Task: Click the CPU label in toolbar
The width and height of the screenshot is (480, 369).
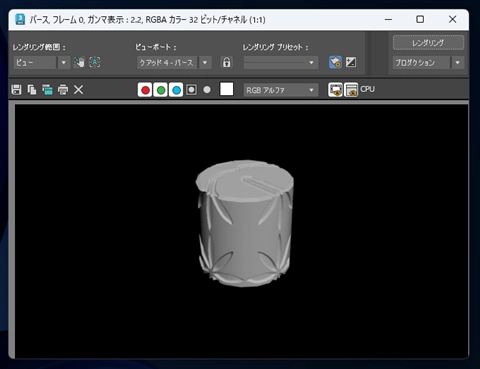Action: point(367,89)
